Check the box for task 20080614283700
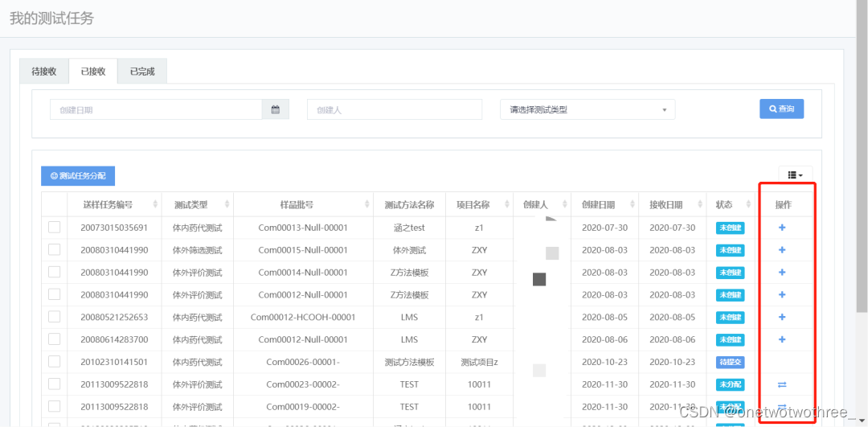The height and width of the screenshot is (427, 868). pos(55,339)
